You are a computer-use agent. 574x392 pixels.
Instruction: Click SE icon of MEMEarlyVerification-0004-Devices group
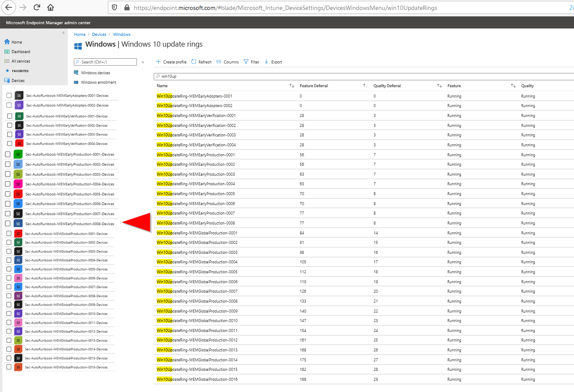(x=19, y=143)
